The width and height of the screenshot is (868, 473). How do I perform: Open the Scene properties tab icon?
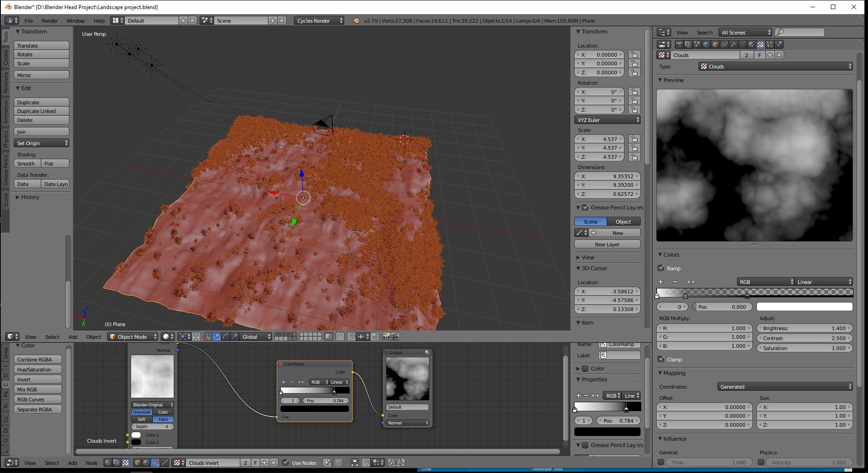697,44
